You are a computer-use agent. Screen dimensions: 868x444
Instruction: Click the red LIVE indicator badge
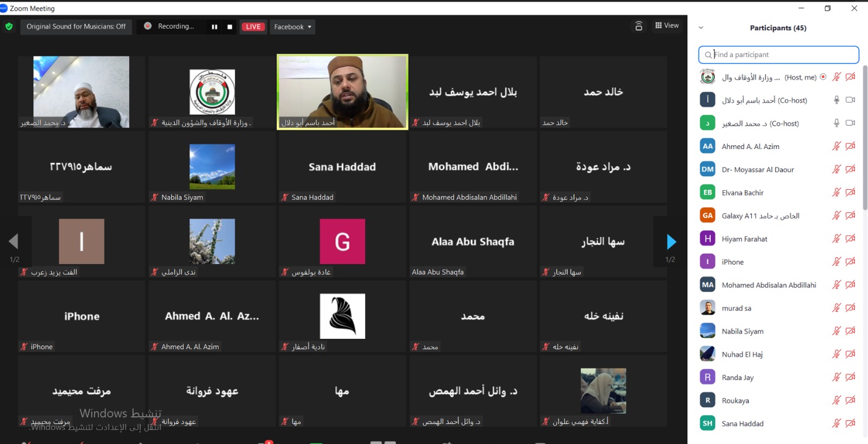pos(253,27)
